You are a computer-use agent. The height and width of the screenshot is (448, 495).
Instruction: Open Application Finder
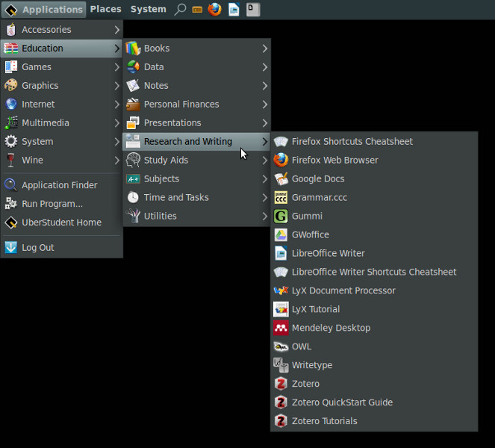coord(59,185)
